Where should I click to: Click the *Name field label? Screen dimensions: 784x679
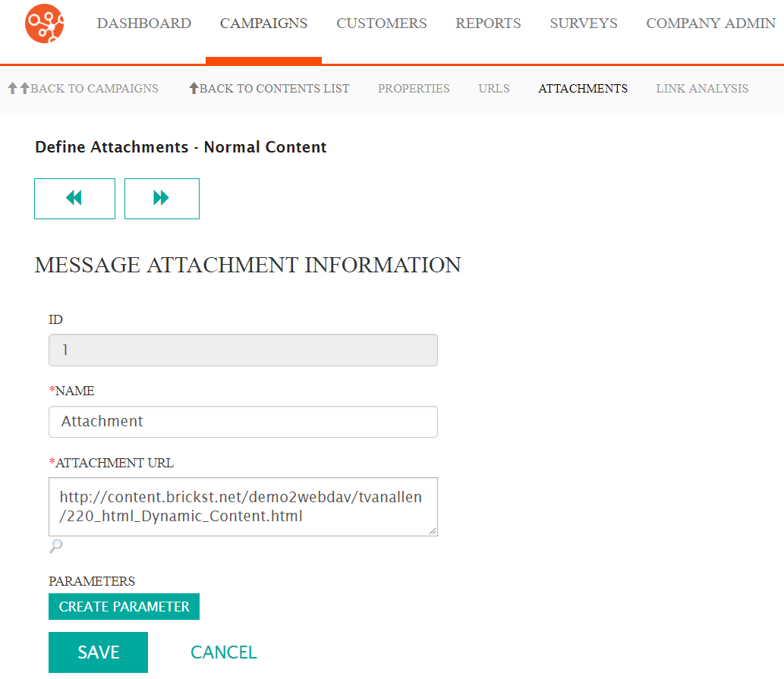point(71,391)
